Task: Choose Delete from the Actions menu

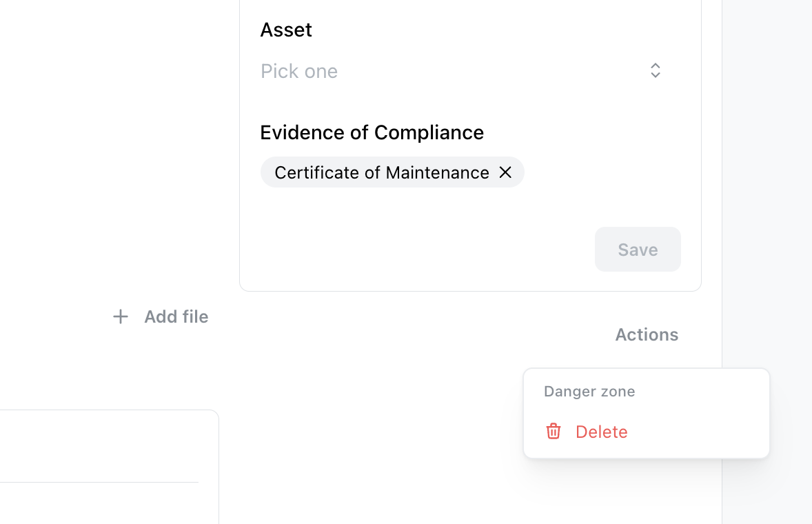Action: pyautogui.click(x=601, y=432)
